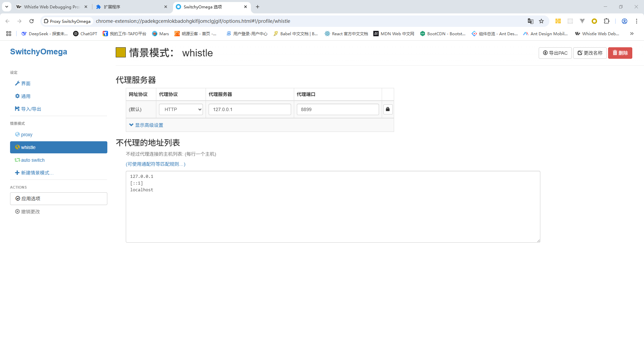Close the SwitchyOmega 选项 tab
This screenshot has height=349, width=644.
click(246, 7)
